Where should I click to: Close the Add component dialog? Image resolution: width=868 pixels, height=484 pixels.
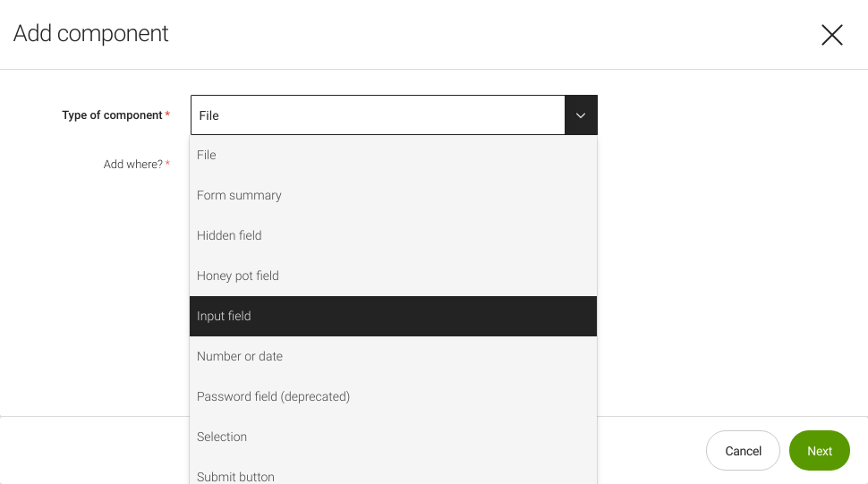pyautogui.click(x=831, y=35)
